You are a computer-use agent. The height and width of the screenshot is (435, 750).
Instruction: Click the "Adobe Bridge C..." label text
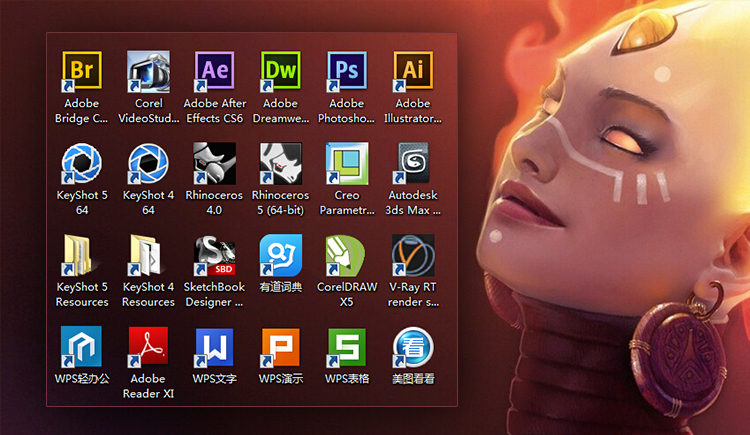(x=81, y=111)
